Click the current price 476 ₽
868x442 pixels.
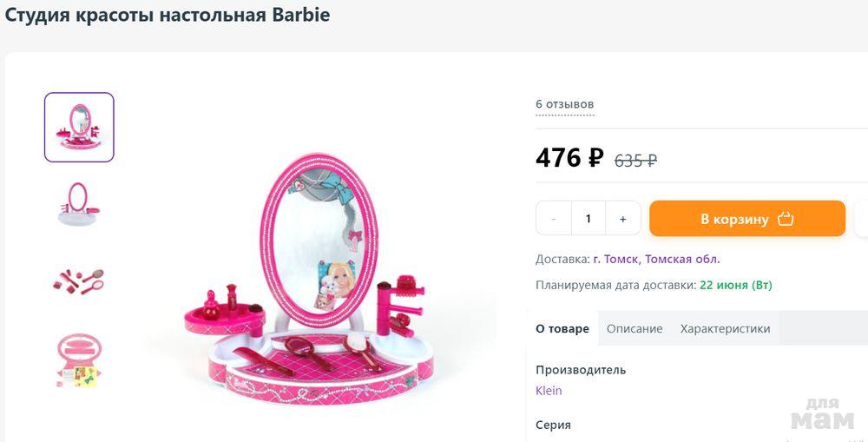tap(569, 158)
